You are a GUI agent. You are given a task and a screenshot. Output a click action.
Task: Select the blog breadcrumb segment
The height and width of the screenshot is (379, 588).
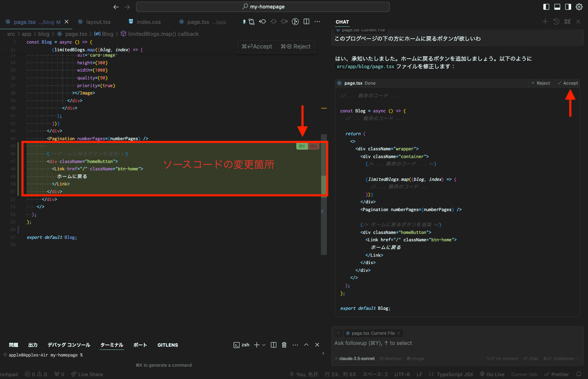pos(44,34)
